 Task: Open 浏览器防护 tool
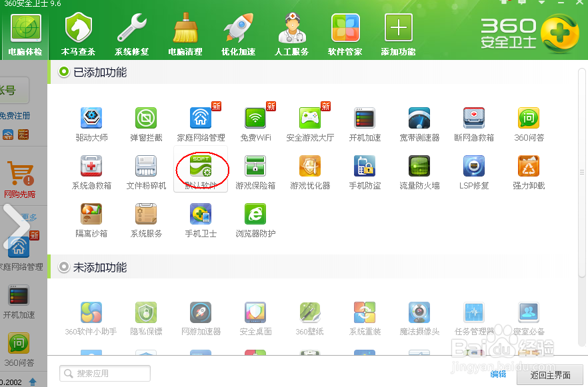[x=255, y=220]
